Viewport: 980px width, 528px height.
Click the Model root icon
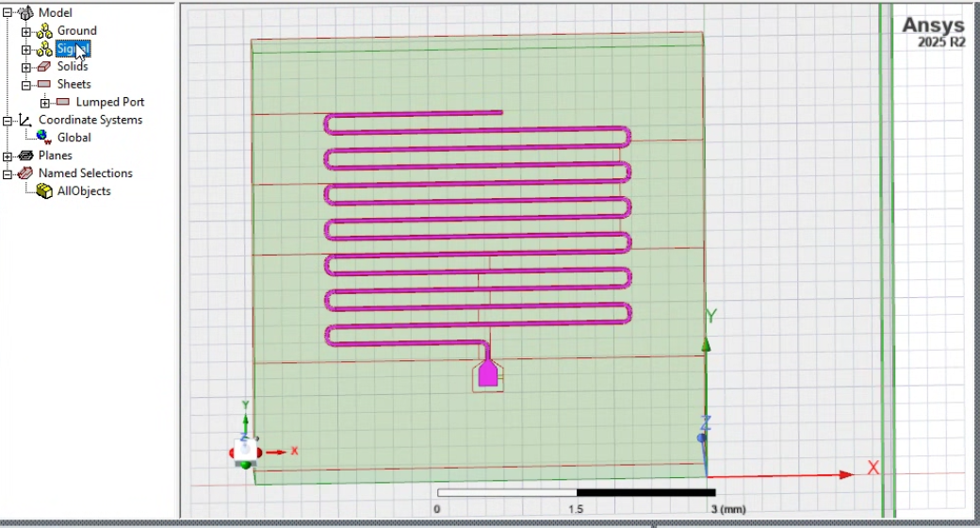(x=25, y=12)
